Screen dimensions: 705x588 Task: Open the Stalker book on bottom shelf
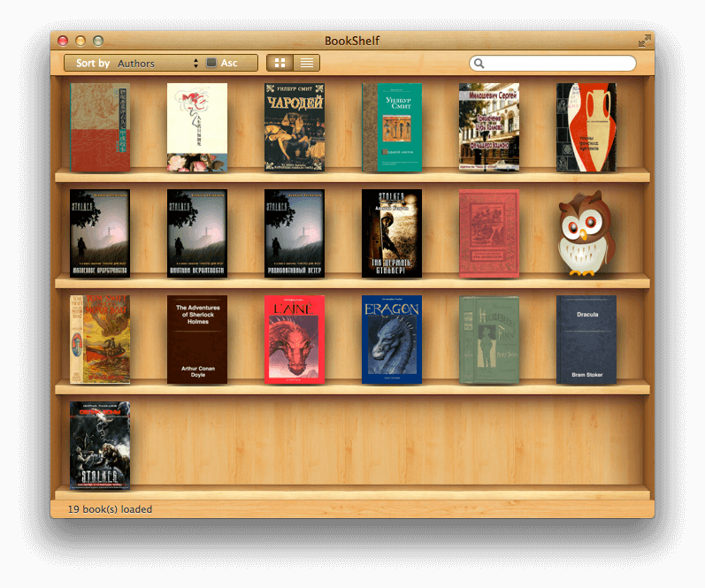[x=100, y=446]
